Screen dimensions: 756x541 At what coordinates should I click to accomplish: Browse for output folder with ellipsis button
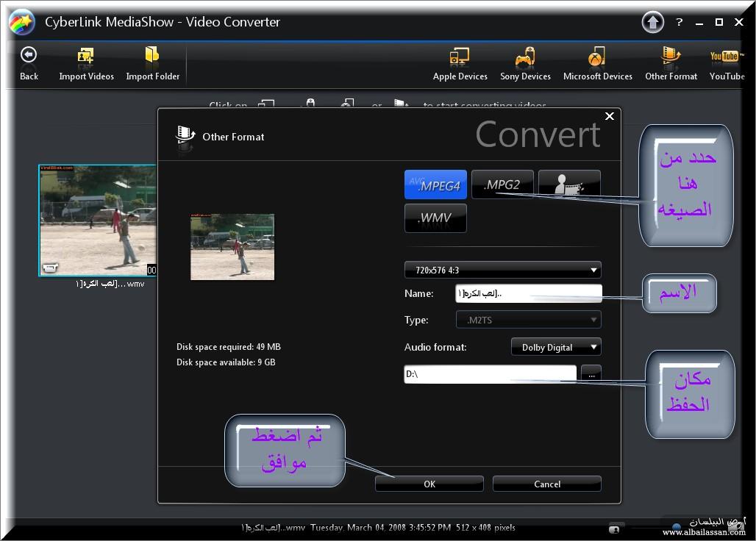[x=591, y=374]
